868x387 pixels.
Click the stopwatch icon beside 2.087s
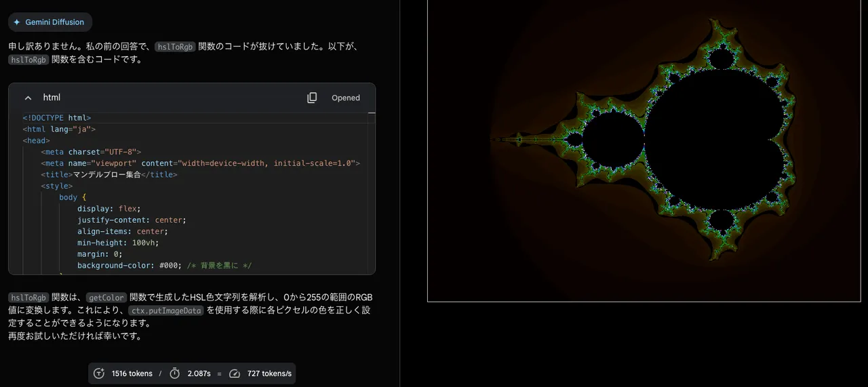pos(175,373)
